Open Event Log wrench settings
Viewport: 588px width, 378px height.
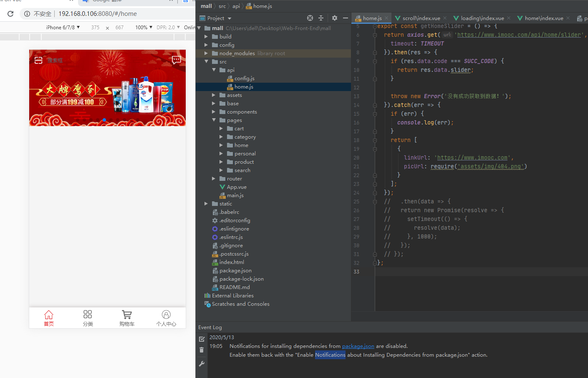202,364
